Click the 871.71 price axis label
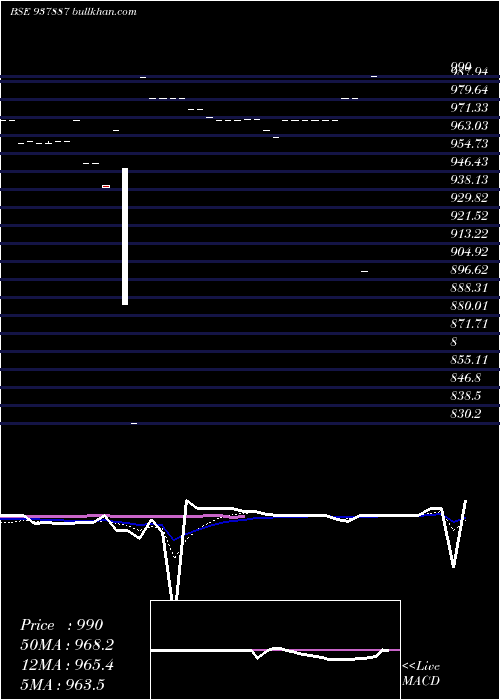The height and width of the screenshot is (700, 500). 469,324
